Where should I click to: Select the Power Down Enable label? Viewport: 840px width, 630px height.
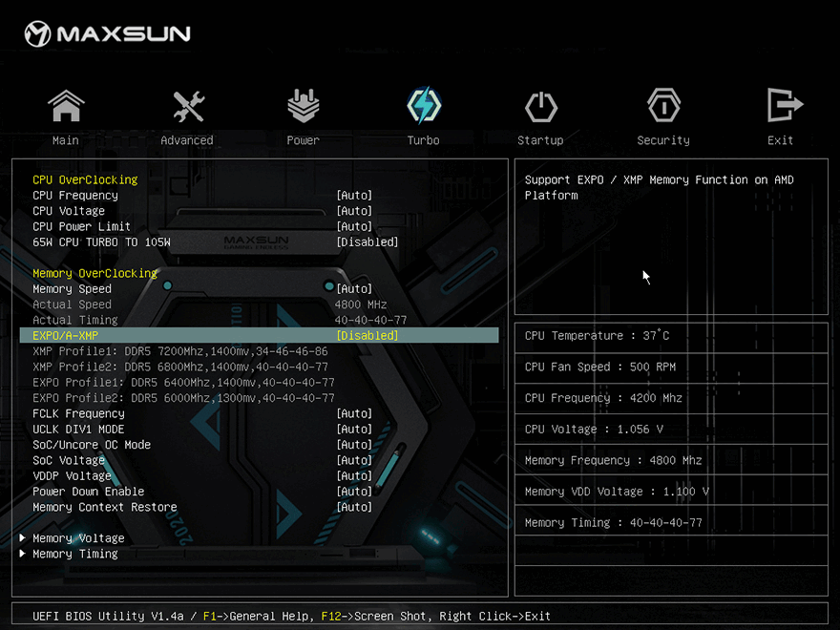[89, 492]
